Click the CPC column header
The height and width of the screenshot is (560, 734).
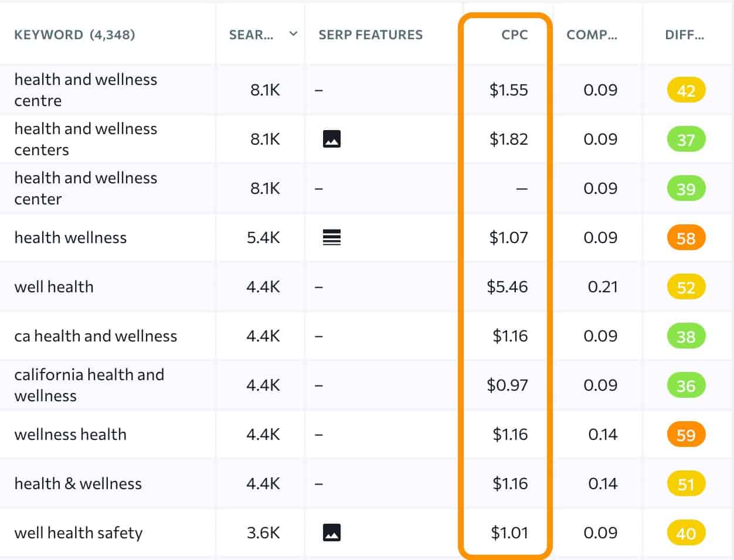pyautogui.click(x=514, y=35)
